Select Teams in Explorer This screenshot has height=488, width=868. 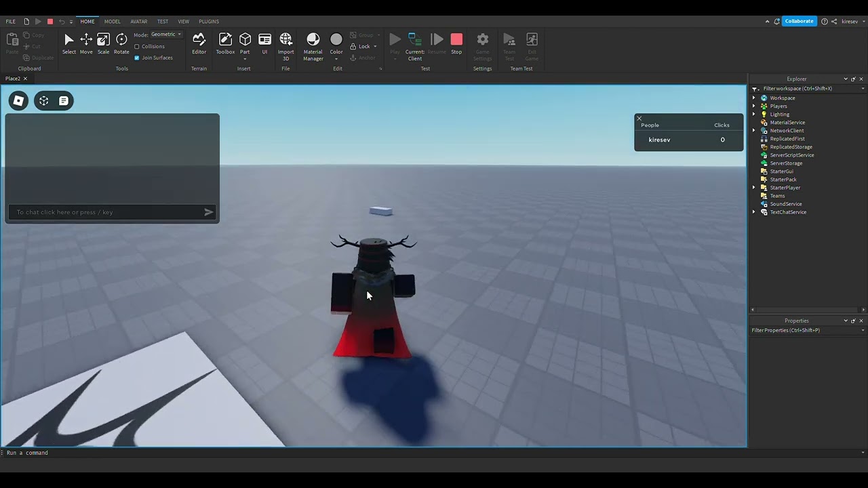point(777,196)
